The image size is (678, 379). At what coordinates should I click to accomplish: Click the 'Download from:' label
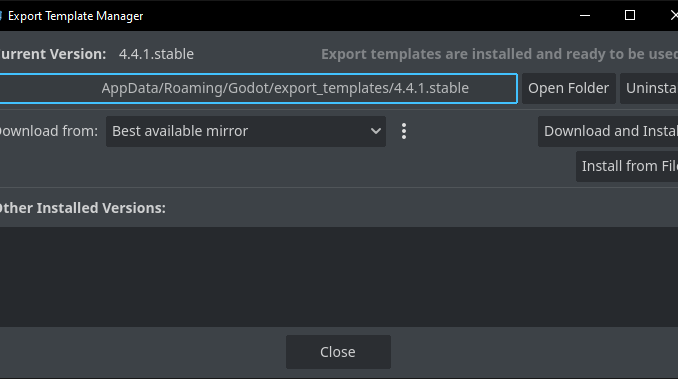[49, 131]
